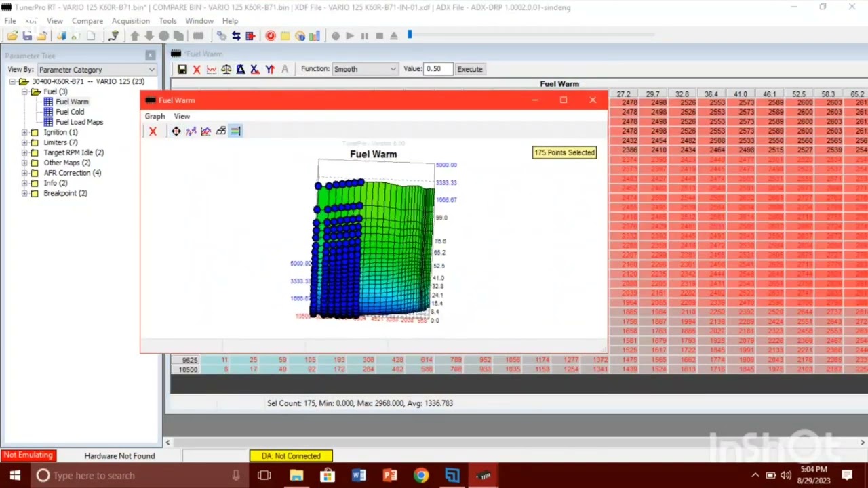Click the 9625 RPM row header
Image resolution: width=868 pixels, height=488 pixels.
tap(185, 360)
